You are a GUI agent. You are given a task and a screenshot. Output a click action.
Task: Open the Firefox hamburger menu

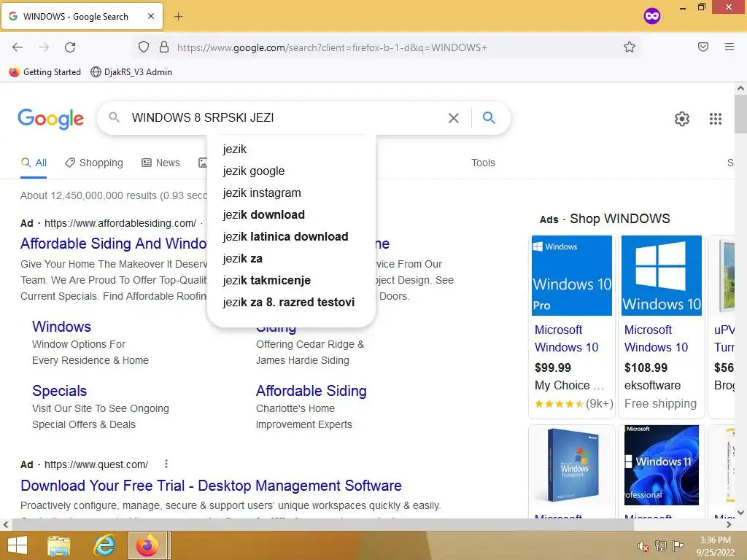(x=729, y=47)
